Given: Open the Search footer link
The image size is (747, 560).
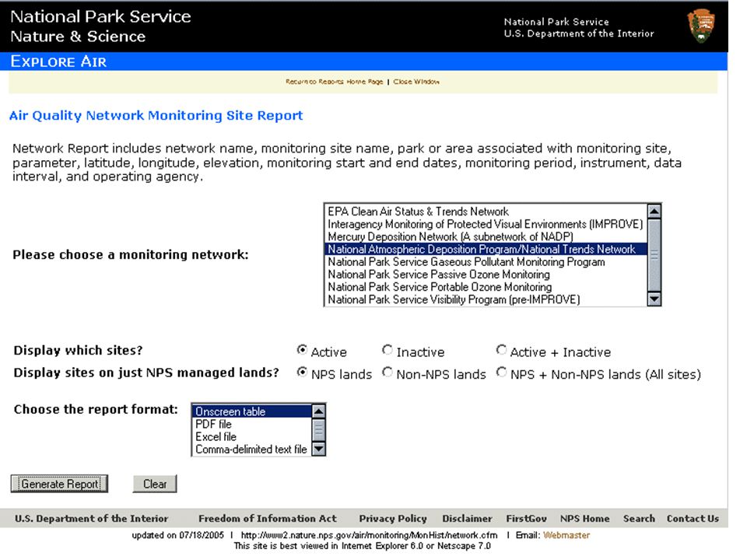Looking at the screenshot, I should pyautogui.click(x=639, y=519).
